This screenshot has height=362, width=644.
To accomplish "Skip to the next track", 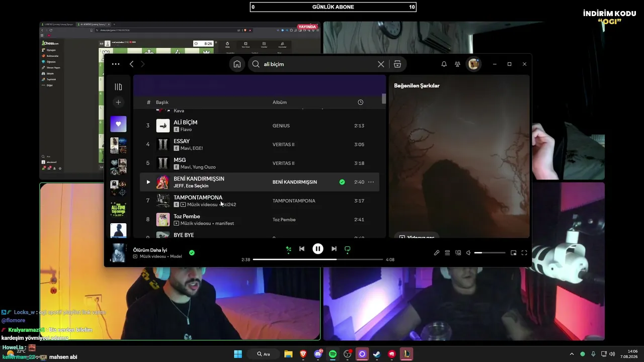I will (x=334, y=249).
